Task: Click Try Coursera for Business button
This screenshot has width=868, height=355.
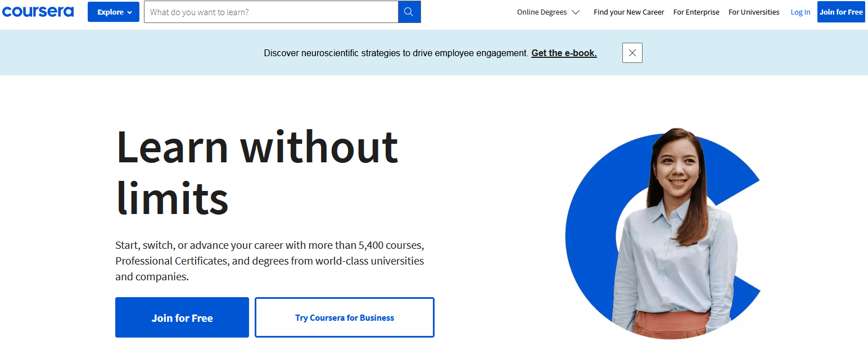Action: coord(345,317)
